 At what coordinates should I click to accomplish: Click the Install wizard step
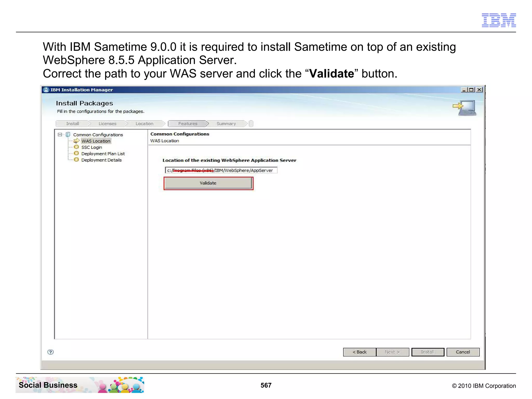[72, 124]
